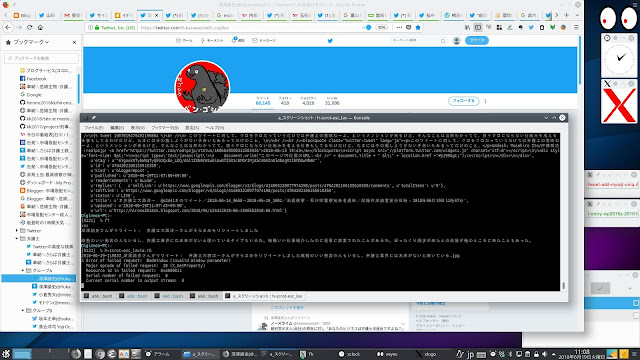The width and height of the screenshot is (640, 360).
Task: Click the Firefox library icon in toolbar
Action: [x=467, y=27]
